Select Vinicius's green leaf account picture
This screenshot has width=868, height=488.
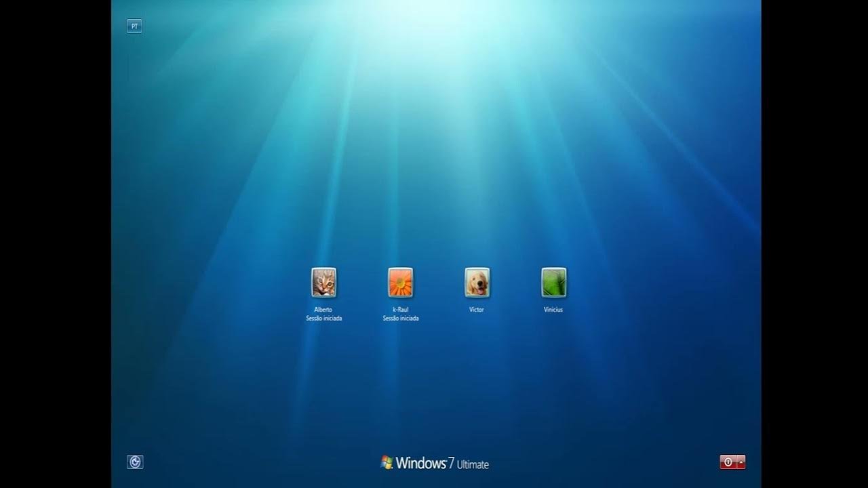tap(553, 283)
